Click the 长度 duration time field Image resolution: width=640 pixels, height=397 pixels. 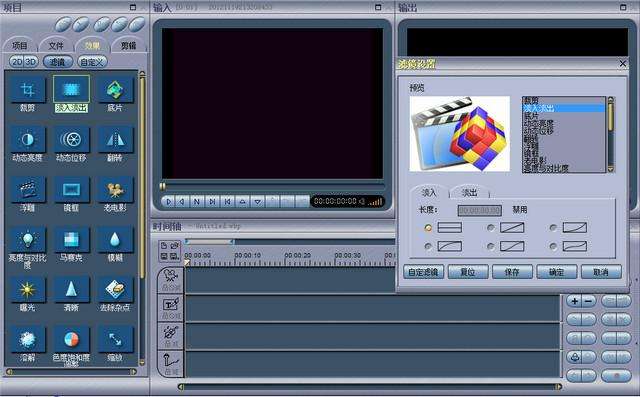point(480,210)
